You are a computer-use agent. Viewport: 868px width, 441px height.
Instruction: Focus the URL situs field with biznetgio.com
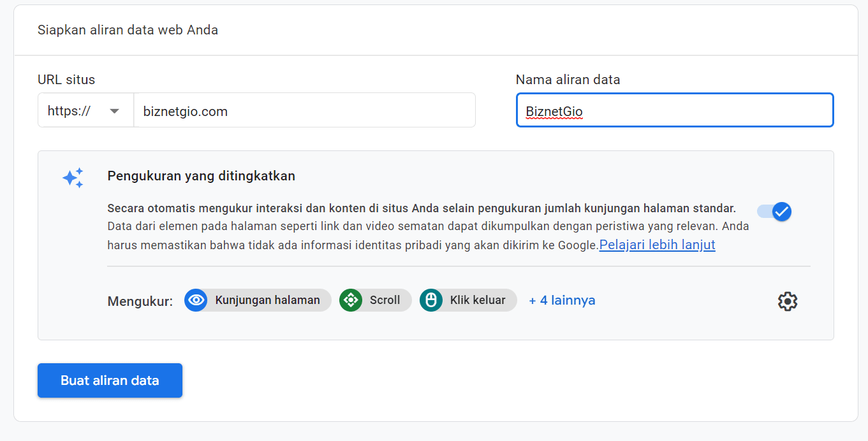click(x=304, y=111)
